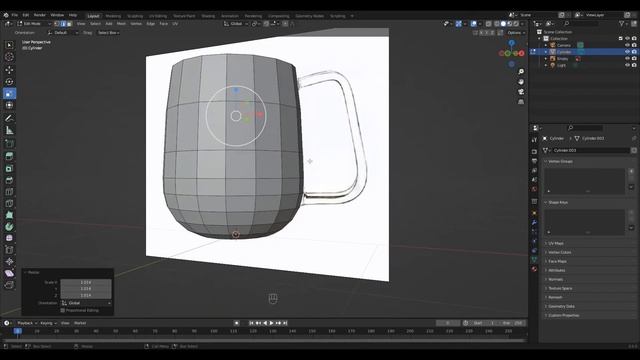Expand the Geometry Data panel

coord(561,307)
